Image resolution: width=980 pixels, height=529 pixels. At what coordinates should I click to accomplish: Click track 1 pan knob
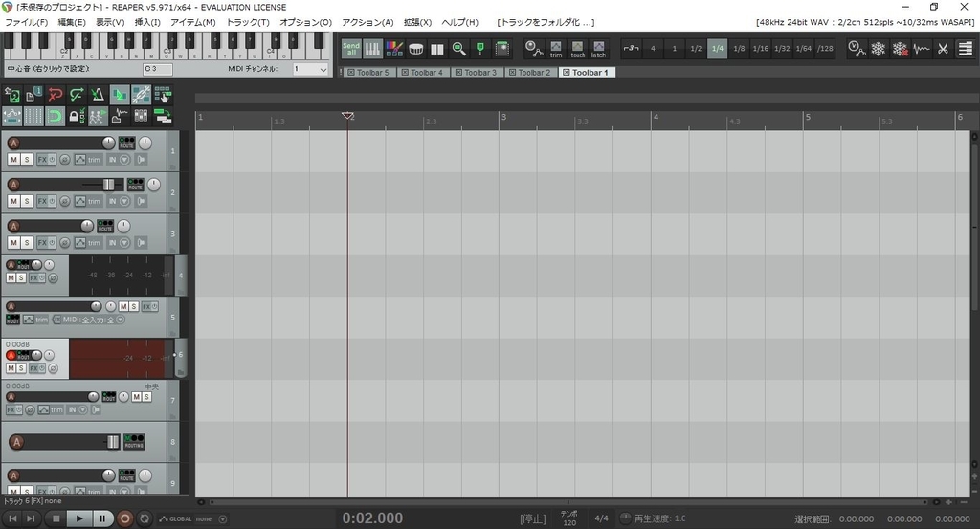145,143
